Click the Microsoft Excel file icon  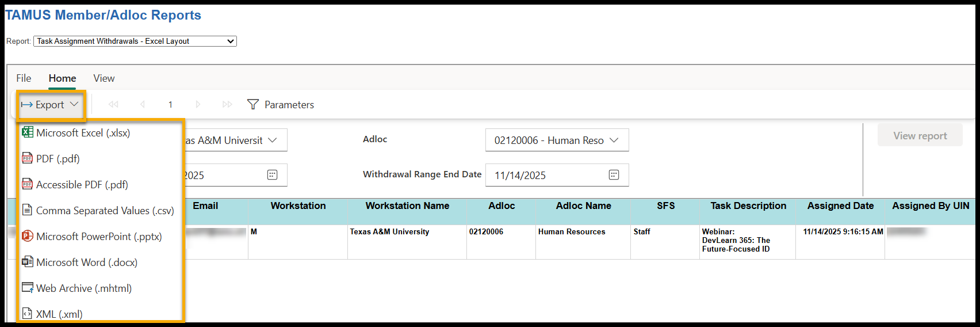(x=27, y=132)
